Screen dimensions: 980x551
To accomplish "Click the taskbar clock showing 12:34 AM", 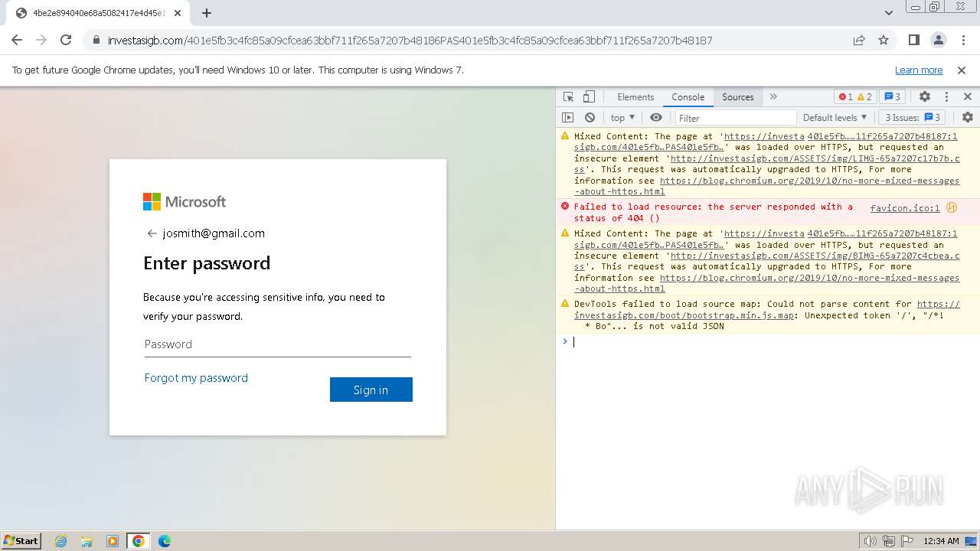I will [941, 541].
